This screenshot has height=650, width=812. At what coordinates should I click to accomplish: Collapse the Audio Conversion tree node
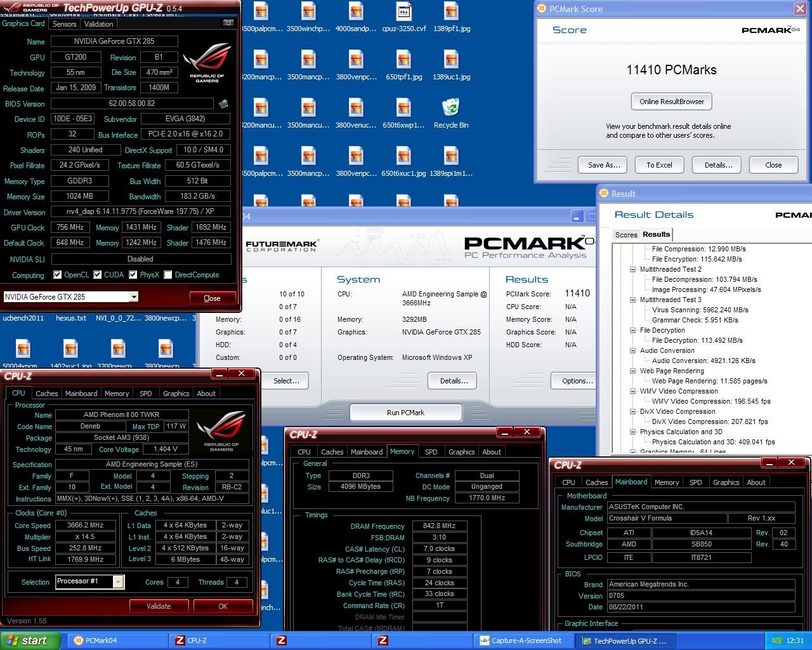[x=632, y=350]
